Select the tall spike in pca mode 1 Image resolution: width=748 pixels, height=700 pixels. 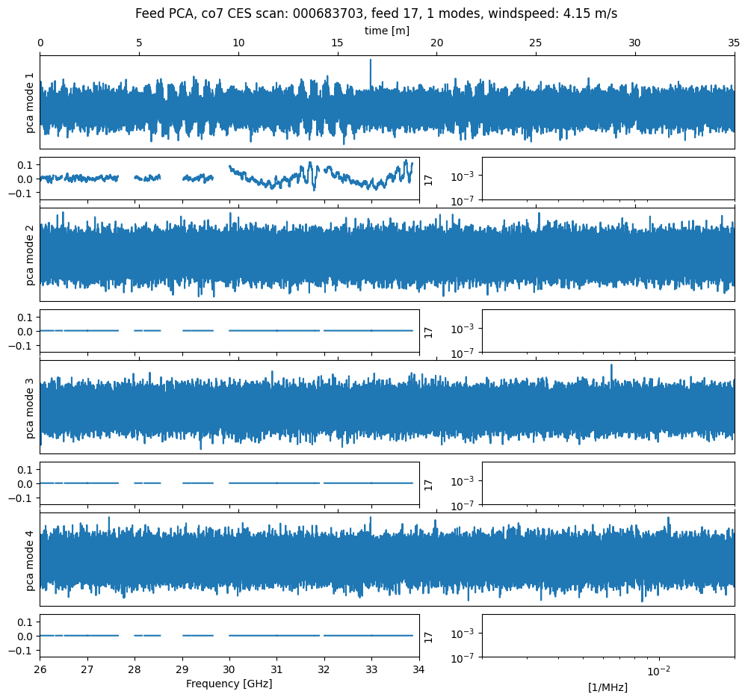tap(370, 71)
